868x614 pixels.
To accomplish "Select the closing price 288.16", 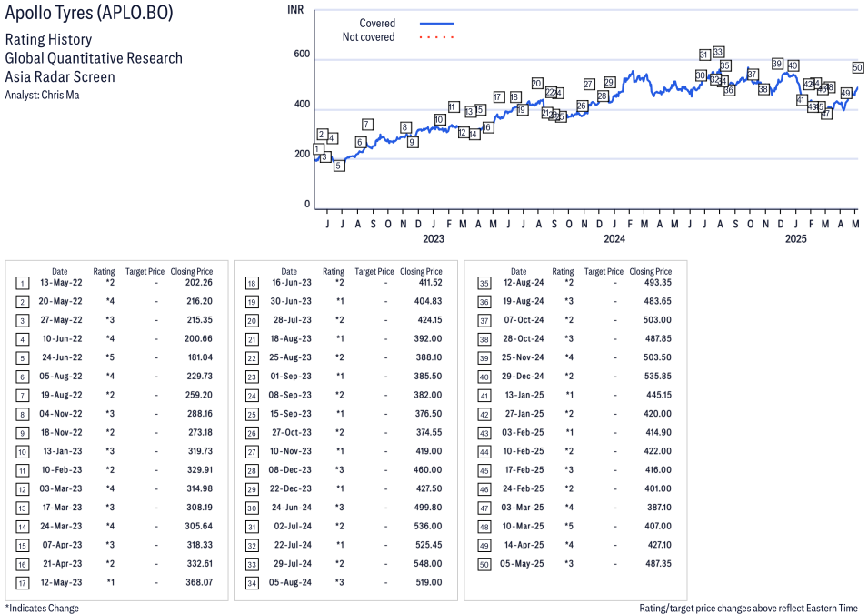I will pyautogui.click(x=199, y=414).
